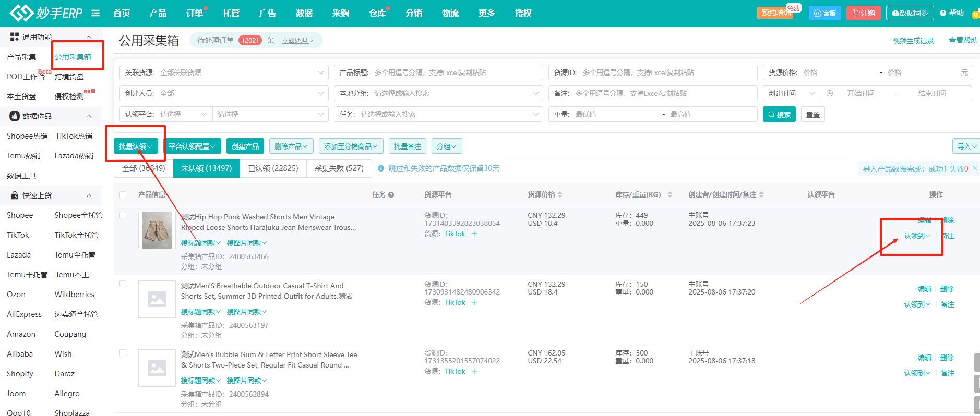The width and height of the screenshot is (980, 416).
Task: Click 认领到 for Hip Hop Punk Shorts row
Action: (x=917, y=236)
